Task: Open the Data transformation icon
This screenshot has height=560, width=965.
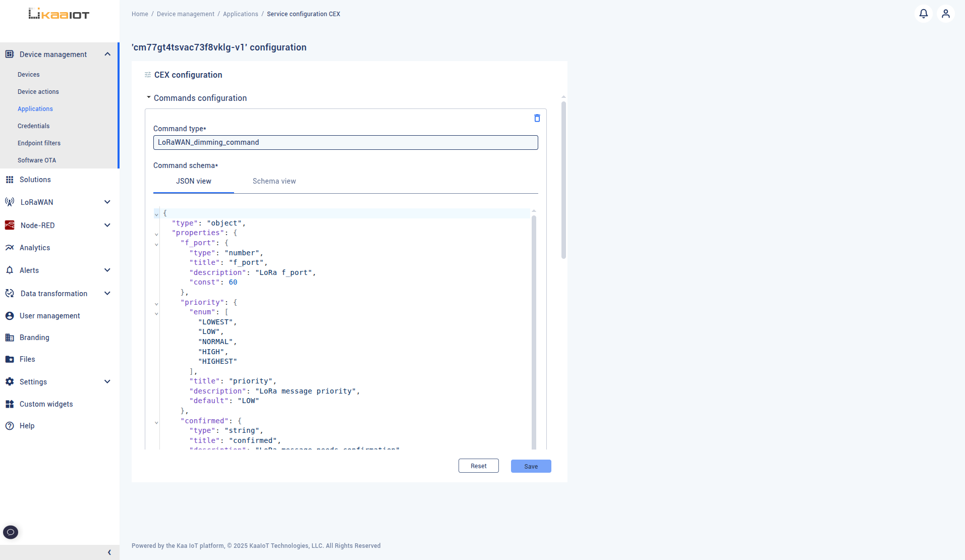Action: [10, 293]
